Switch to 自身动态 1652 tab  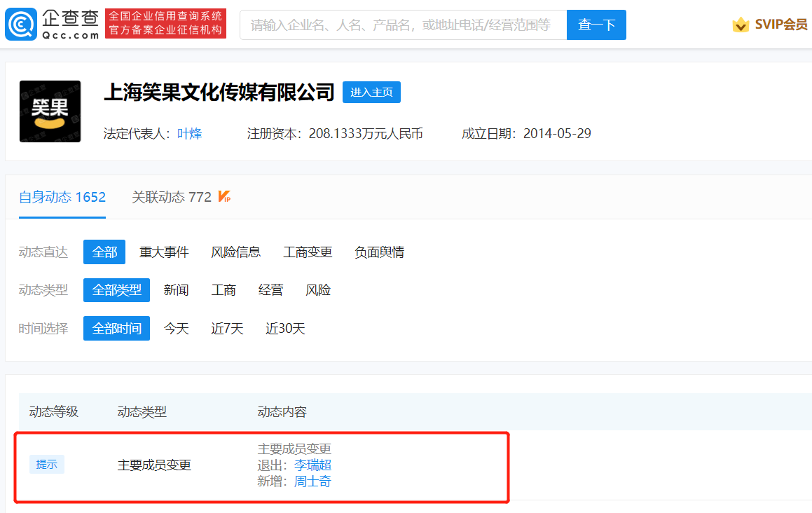tap(62, 197)
